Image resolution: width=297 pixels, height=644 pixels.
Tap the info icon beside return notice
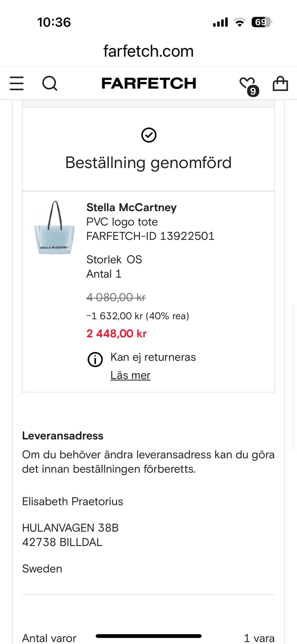pyautogui.click(x=95, y=359)
